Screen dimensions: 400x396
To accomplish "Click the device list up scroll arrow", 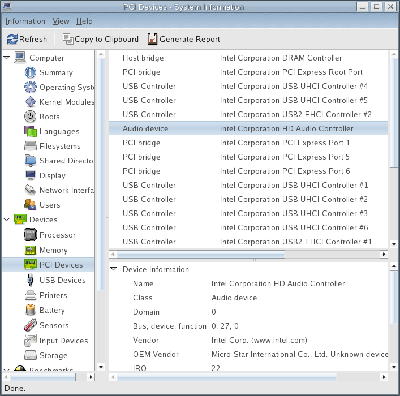I will 394,54.
